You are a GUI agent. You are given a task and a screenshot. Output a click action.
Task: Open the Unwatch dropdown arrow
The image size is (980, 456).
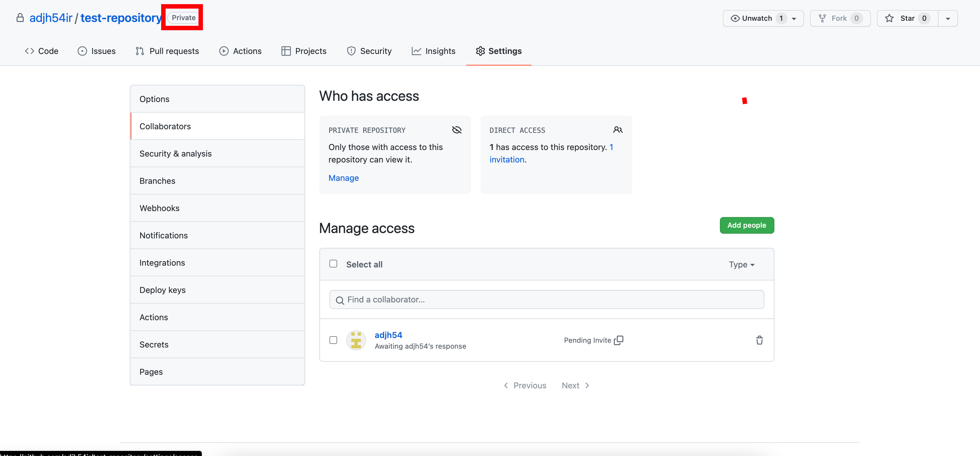[x=794, y=19]
